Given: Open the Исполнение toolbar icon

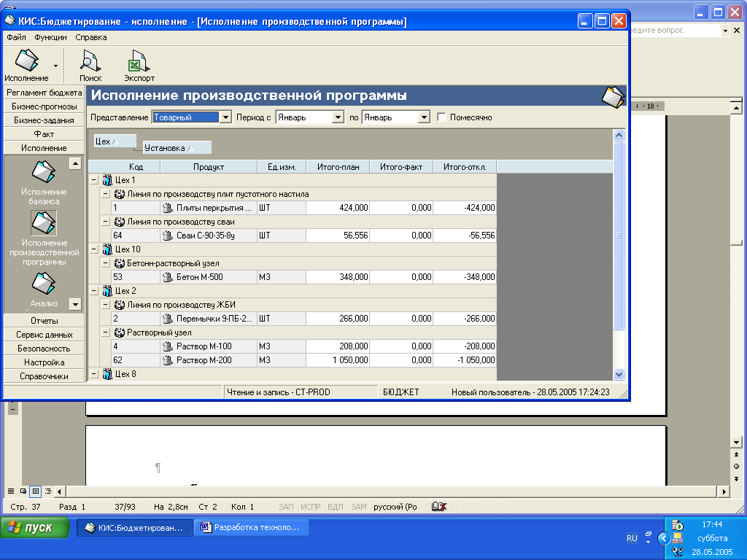Looking at the screenshot, I should point(27,61).
